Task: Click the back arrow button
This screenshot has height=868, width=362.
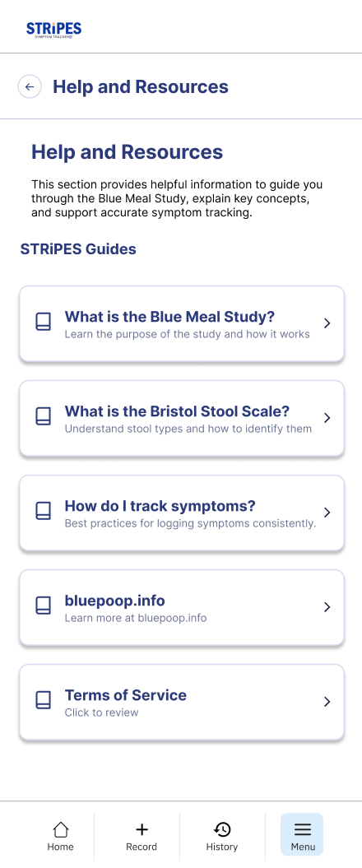Action: (30, 87)
